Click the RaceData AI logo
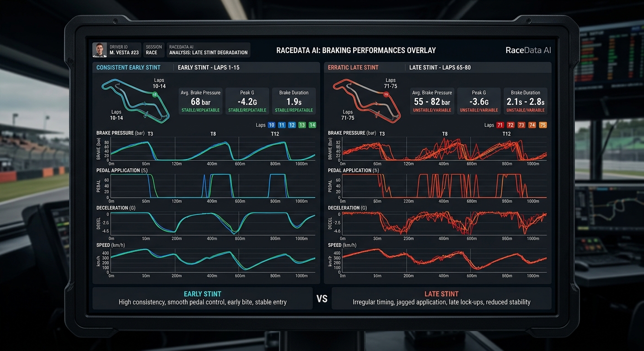 click(x=528, y=50)
